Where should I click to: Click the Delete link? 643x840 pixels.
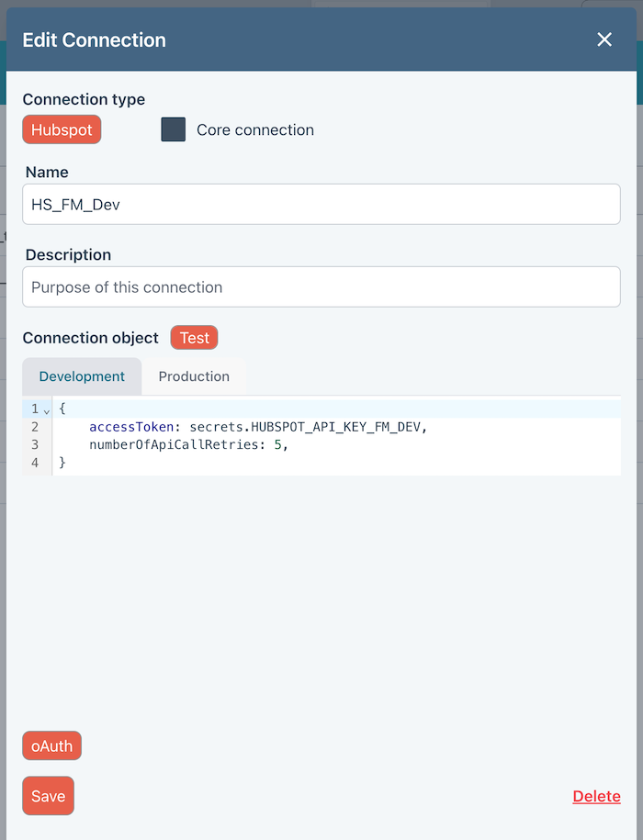pos(596,796)
